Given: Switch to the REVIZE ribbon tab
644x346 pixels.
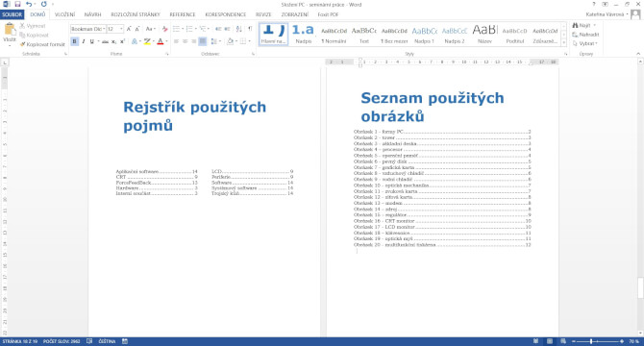Looking at the screenshot, I should click(x=263, y=14).
